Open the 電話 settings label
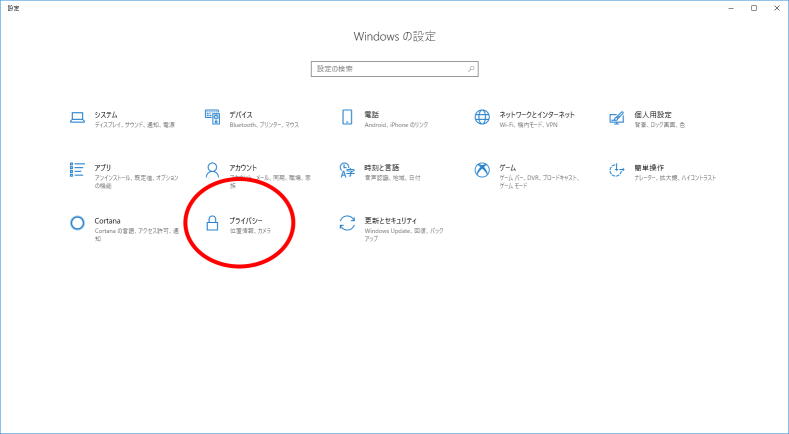The height and width of the screenshot is (434, 789). tap(371, 115)
